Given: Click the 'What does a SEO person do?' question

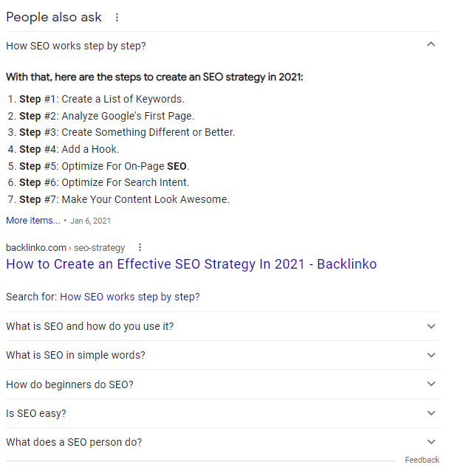Looking at the screenshot, I should click(74, 442).
